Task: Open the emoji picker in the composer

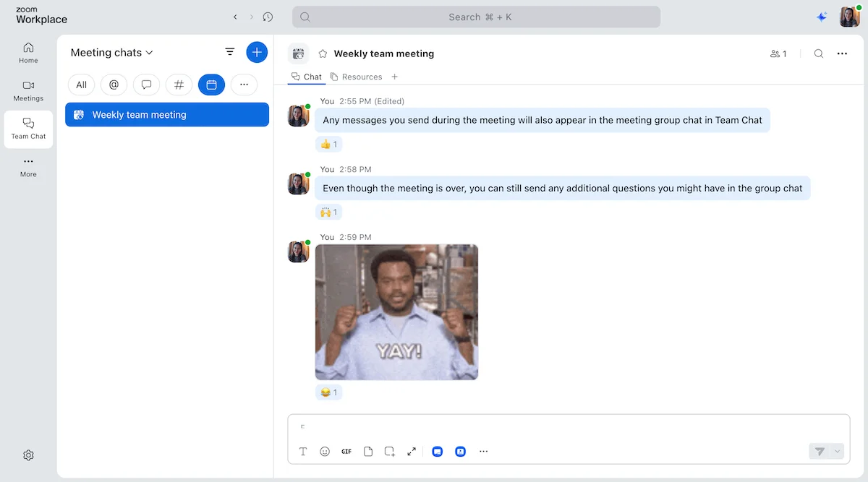Action: (325, 451)
